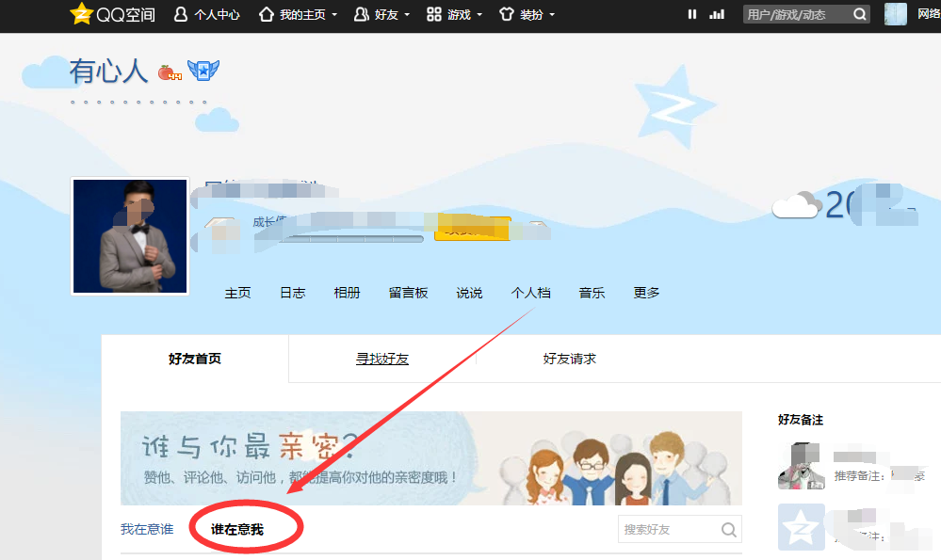Switch to the 寻找好友 tab

381,359
